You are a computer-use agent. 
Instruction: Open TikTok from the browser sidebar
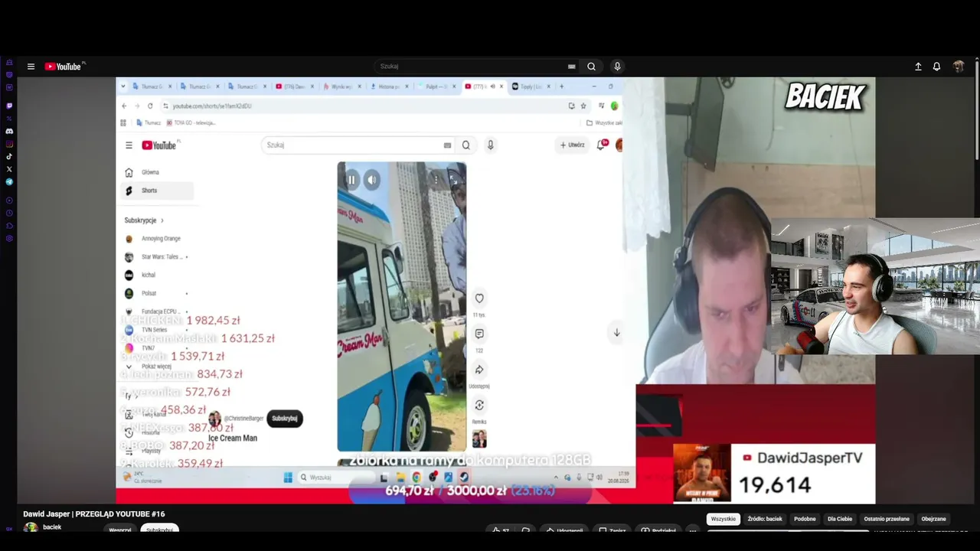point(9,156)
